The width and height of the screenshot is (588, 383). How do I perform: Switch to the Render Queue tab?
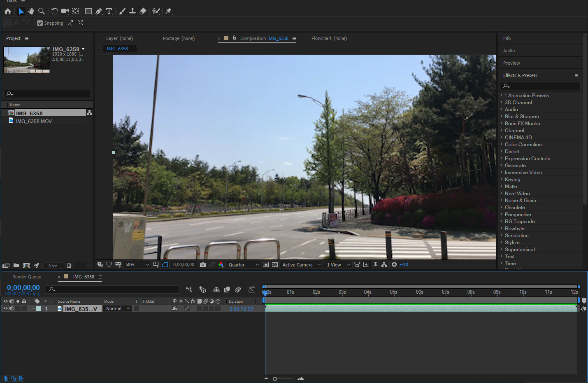click(26, 277)
